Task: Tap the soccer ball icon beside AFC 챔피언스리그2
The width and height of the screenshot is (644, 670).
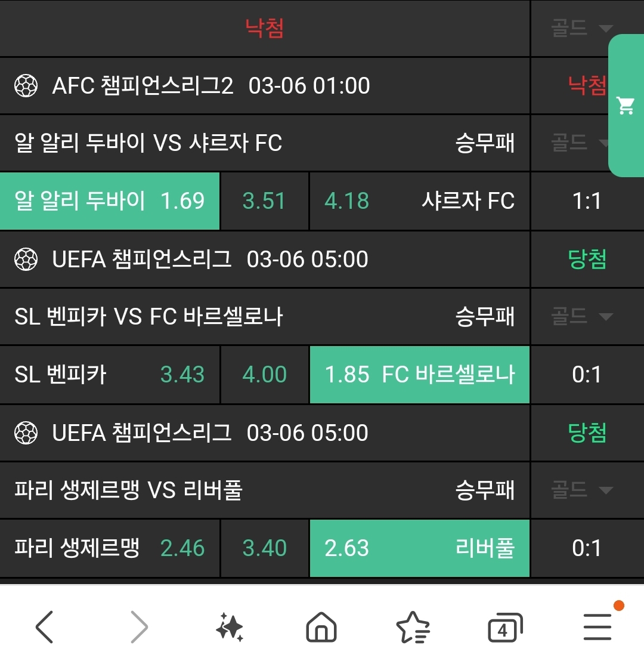Action: (x=26, y=86)
